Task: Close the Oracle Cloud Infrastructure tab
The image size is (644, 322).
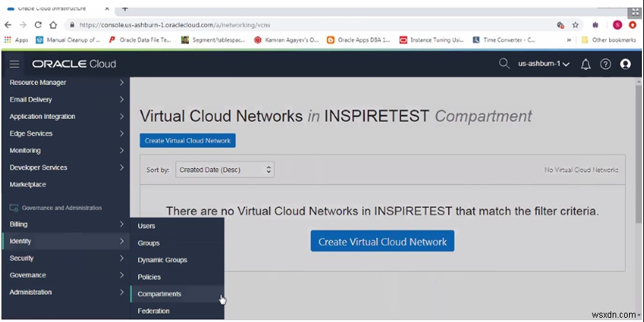Action: tap(107, 9)
